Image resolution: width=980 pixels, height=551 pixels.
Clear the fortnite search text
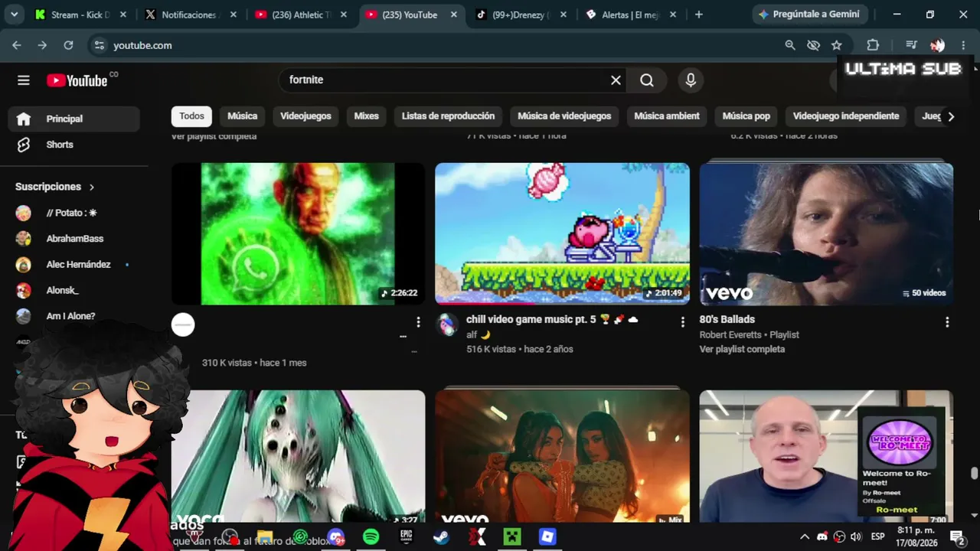(616, 80)
